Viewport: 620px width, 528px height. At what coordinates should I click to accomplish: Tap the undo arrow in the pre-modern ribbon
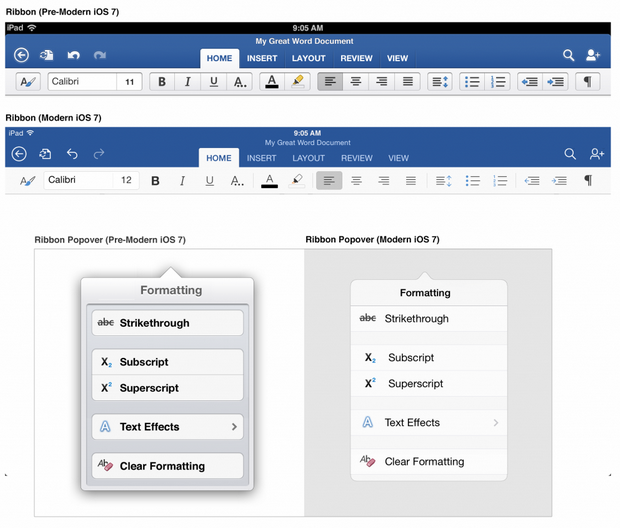pyautogui.click(x=73, y=56)
